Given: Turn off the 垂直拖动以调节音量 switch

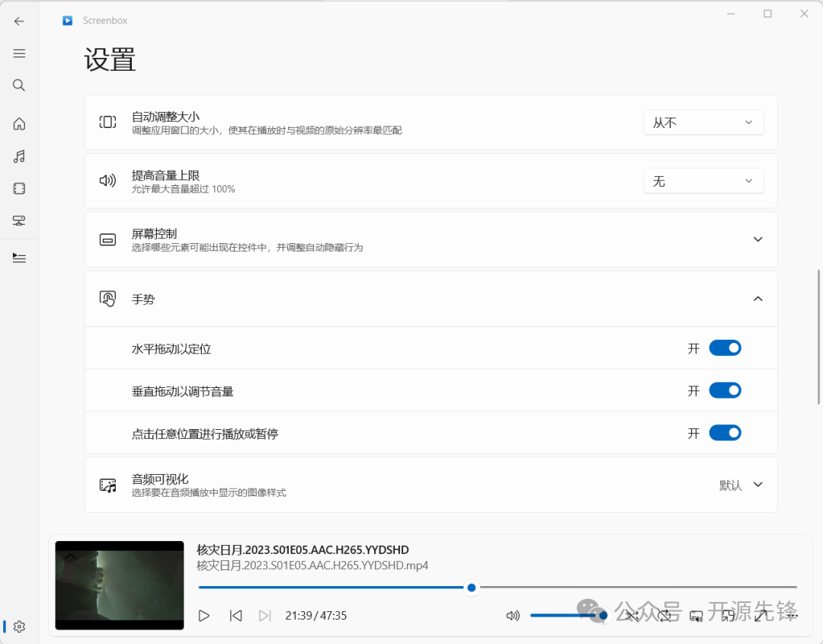Looking at the screenshot, I should click(725, 389).
